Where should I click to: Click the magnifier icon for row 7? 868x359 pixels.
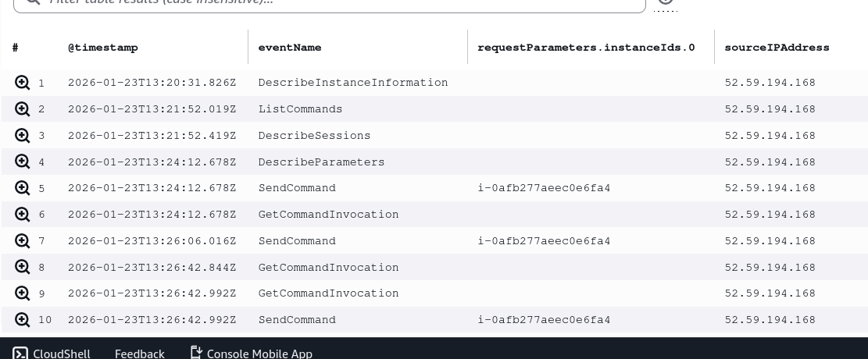click(22, 241)
